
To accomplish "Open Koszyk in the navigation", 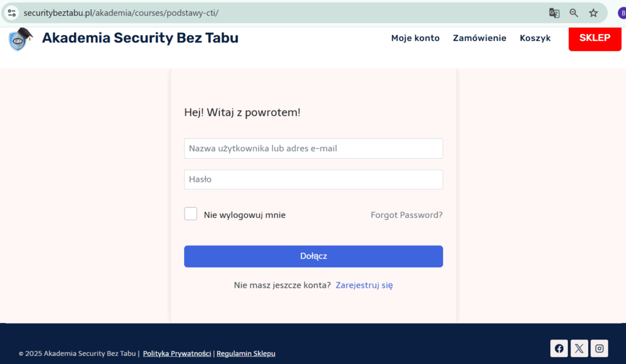I will coord(535,38).
